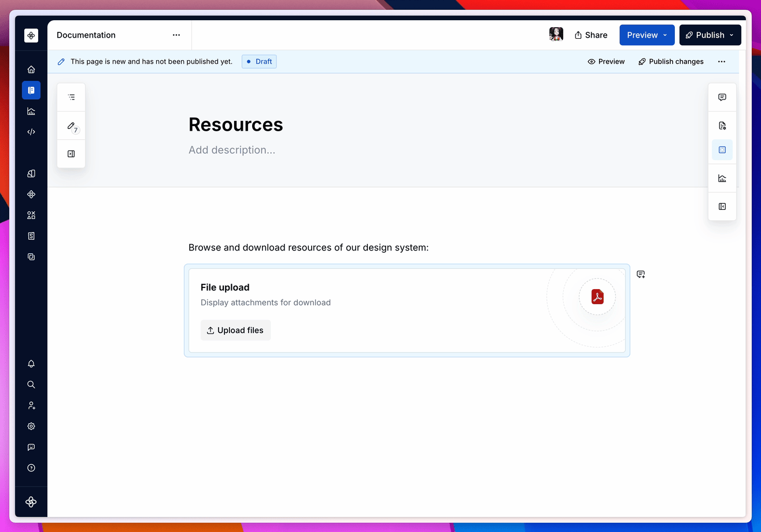The image size is (761, 532).
Task: Toggle the right sidebar panel icon
Action: click(722, 206)
